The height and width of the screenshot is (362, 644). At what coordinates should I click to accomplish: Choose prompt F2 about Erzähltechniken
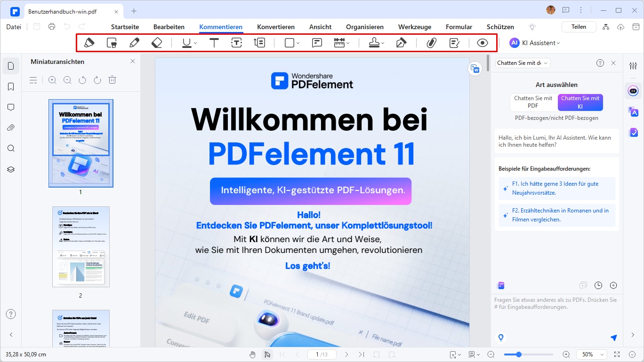pyautogui.click(x=557, y=215)
